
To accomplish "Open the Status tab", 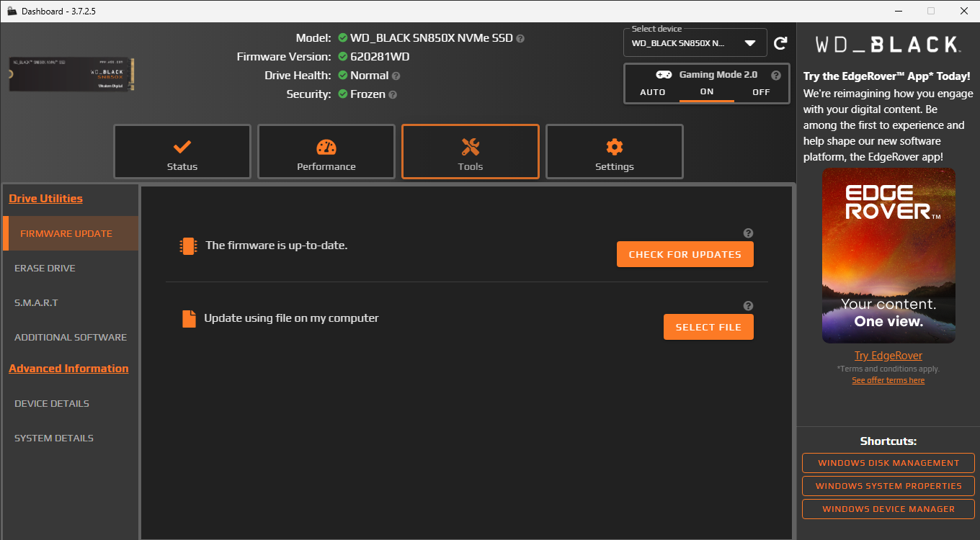I will click(x=182, y=152).
